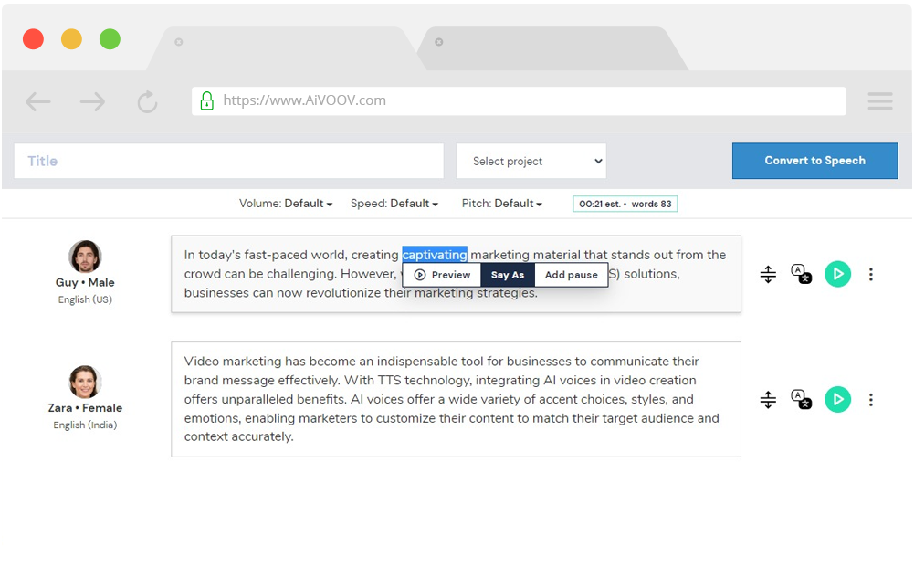Viewport: 914px width, 588px height.
Task: Click translate icon for Guy's paragraph
Action: pos(801,274)
